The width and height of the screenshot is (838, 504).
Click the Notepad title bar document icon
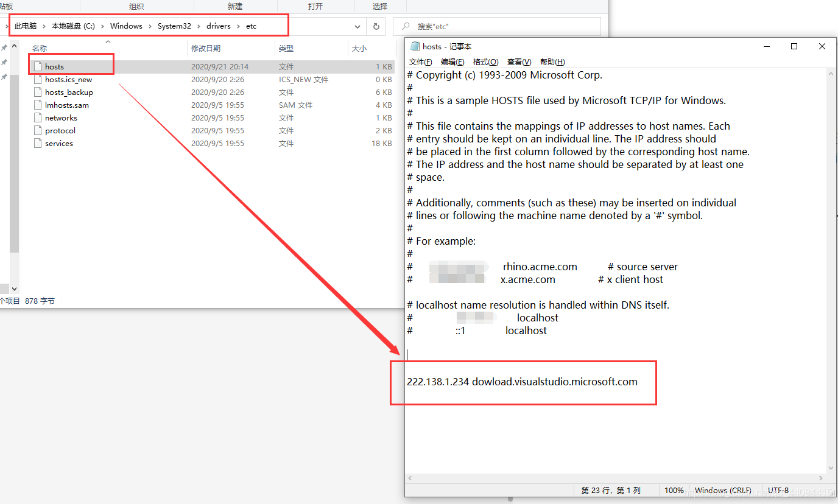(x=415, y=46)
